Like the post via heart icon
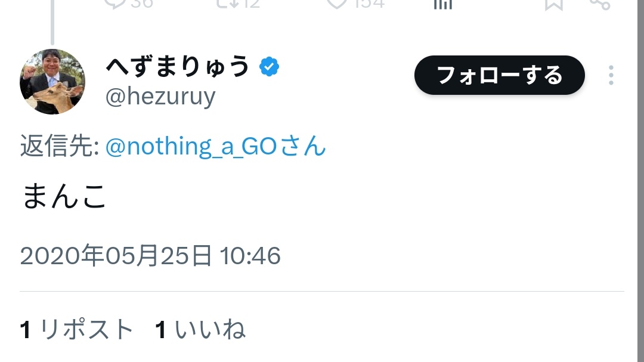Image resolution: width=644 pixels, height=362 pixels. [338, 3]
